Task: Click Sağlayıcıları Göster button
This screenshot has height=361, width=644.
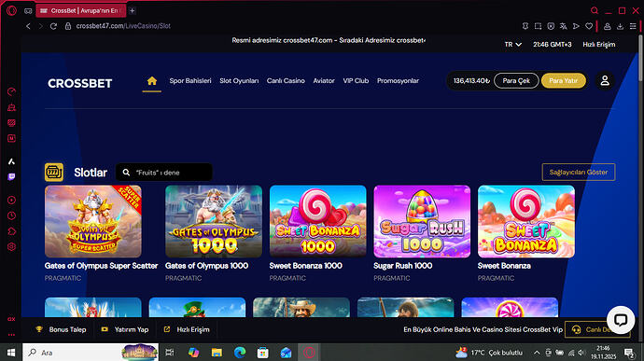Action: coord(579,172)
